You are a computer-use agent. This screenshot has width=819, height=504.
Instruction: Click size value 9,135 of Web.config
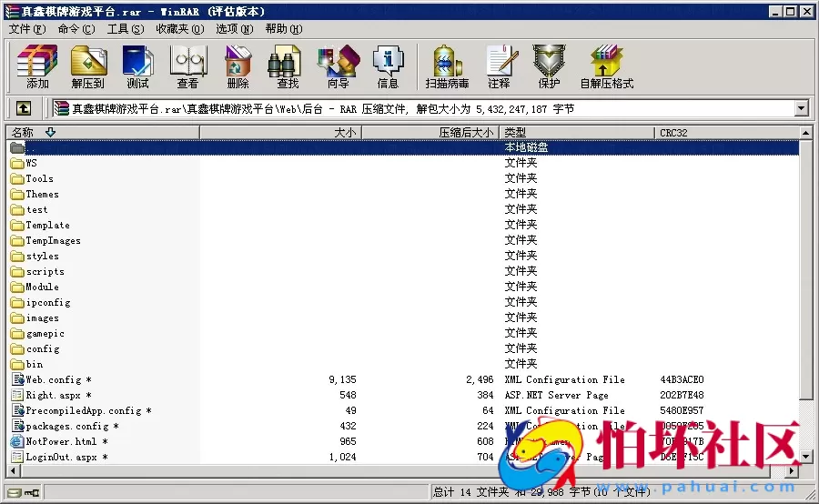[343, 379]
